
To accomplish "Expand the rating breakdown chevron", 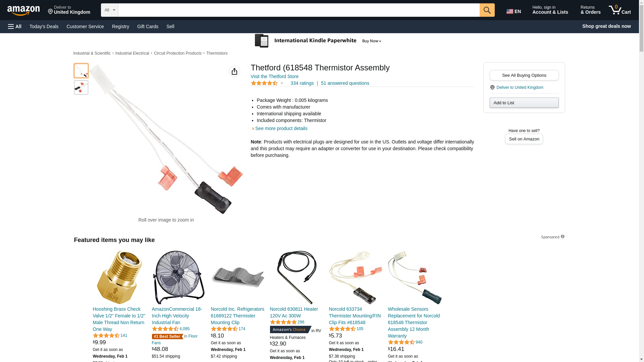I will coord(282,83).
